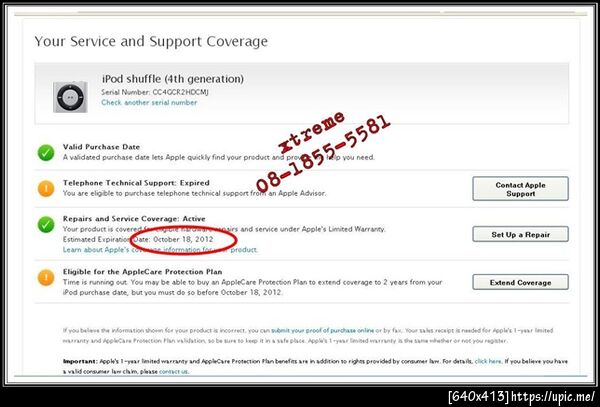Image resolution: width=600 pixels, height=407 pixels.
Task: Click the orange warning icon beside AppleCare Protection Plan
Action: click(x=46, y=278)
